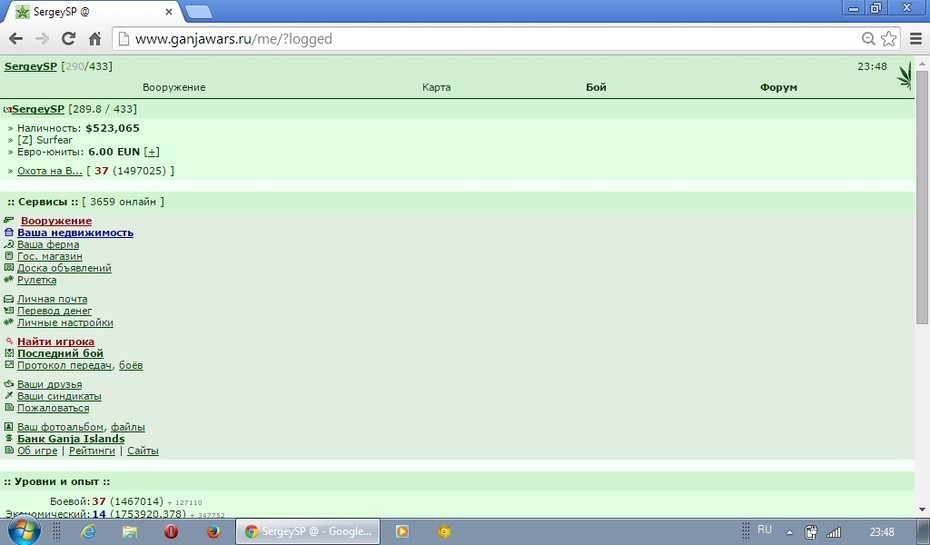The width and height of the screenshot is (930, 545).
Task: Open the Охота на В... link
Action: tap(50, 171)
